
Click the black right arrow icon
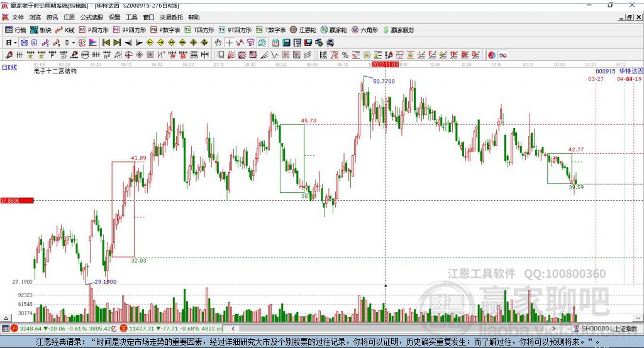point(139,43)
